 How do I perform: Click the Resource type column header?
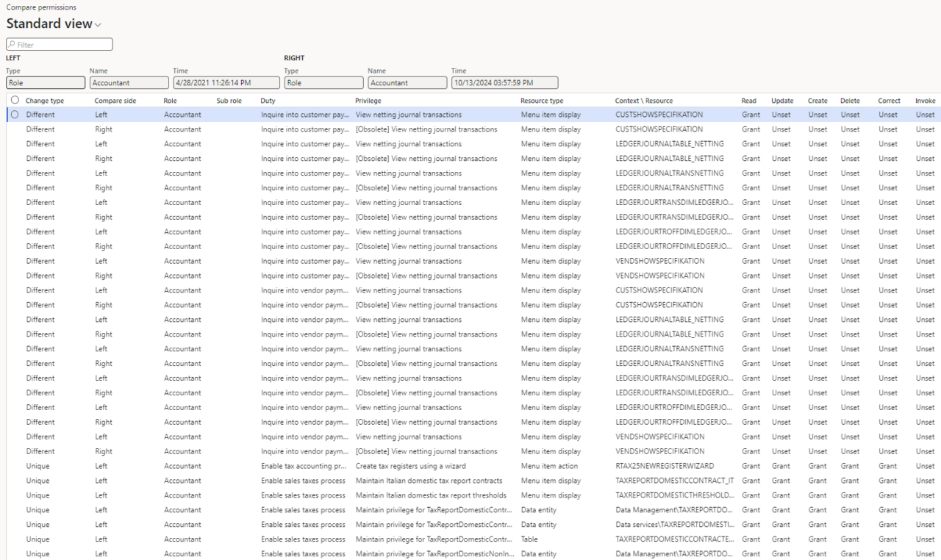(542, 101)
